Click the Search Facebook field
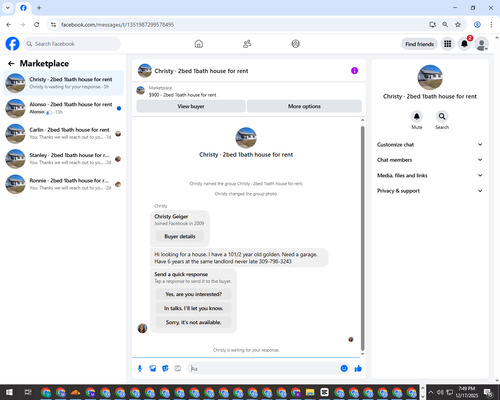500x400 pixels. point(72,44)
